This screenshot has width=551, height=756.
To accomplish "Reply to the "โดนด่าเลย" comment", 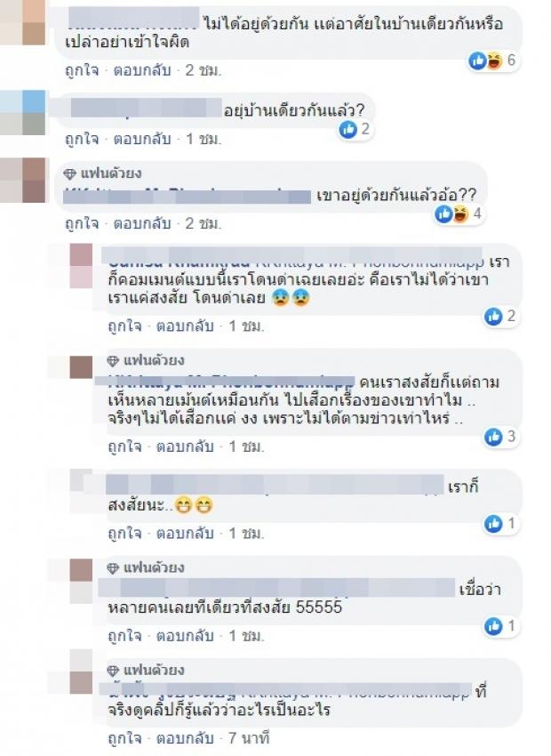I will pos(185,326).
